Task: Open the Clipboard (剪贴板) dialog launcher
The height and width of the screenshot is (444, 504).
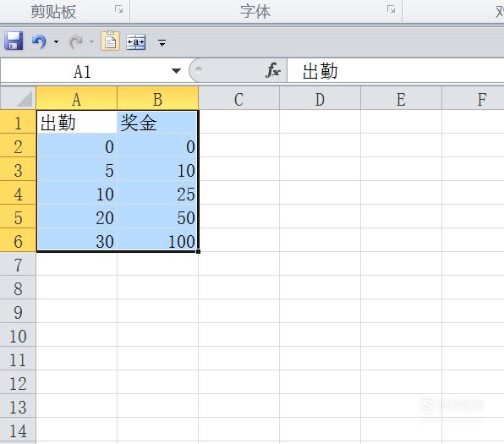Action: click(119, 9)
